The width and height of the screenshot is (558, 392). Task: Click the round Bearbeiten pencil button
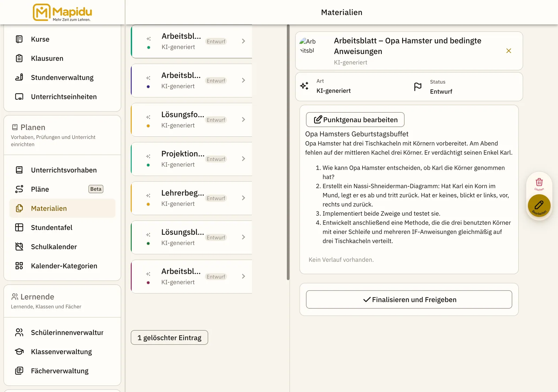539,206
